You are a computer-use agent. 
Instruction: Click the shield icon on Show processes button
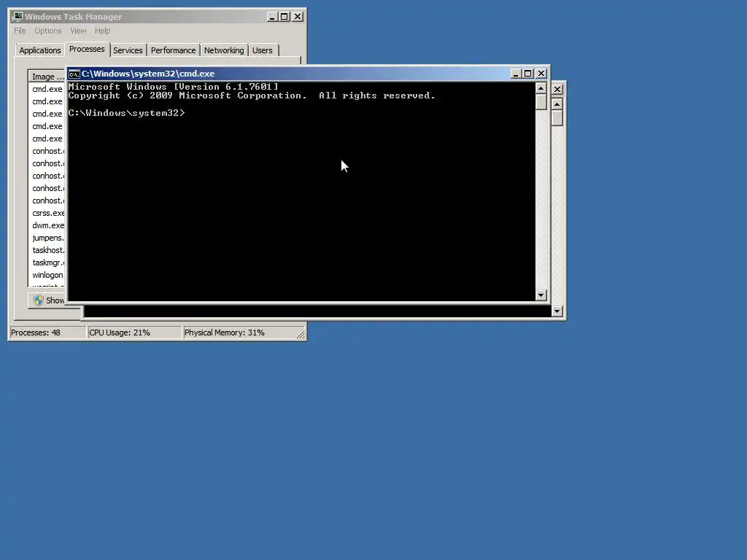tap(39, 300)
